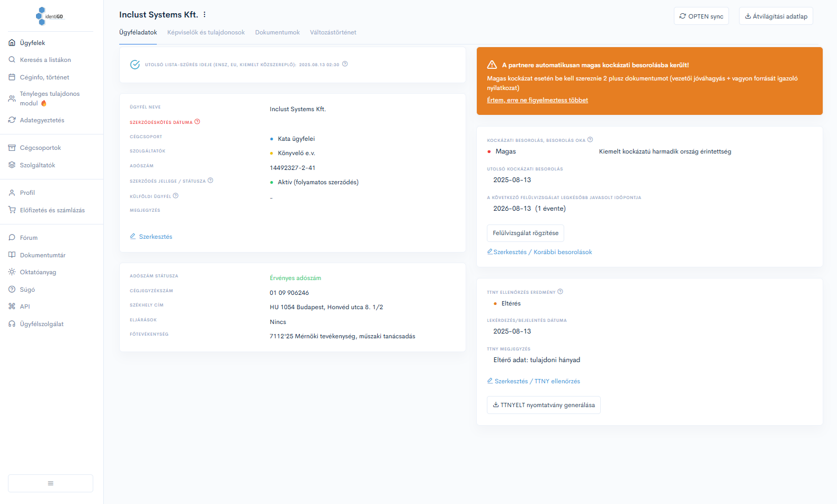Click help icon beside Szerződéskötés dátuma
Image resolution: width=837 pixels, height=504 pixels.
198,122
